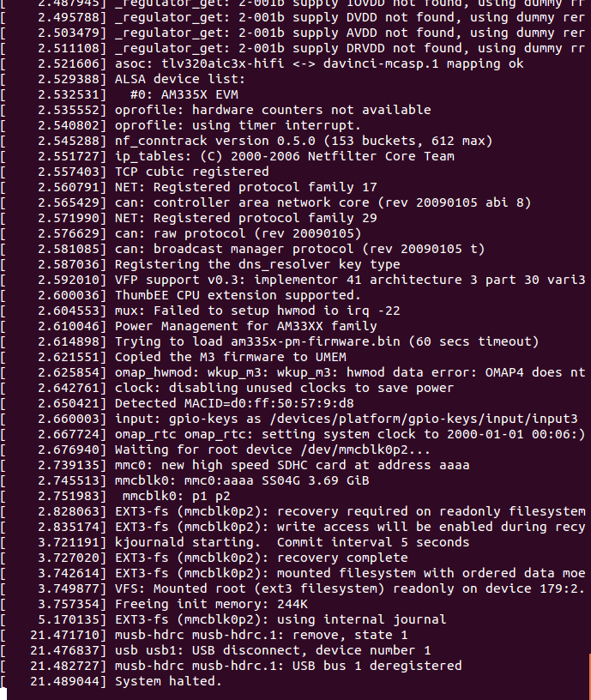
Task: Click the "System halted." line
Action: [x=168, y=681]
